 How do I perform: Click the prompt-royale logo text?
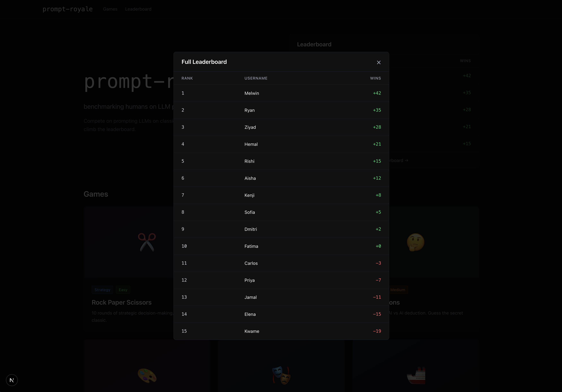coord(68,9)
